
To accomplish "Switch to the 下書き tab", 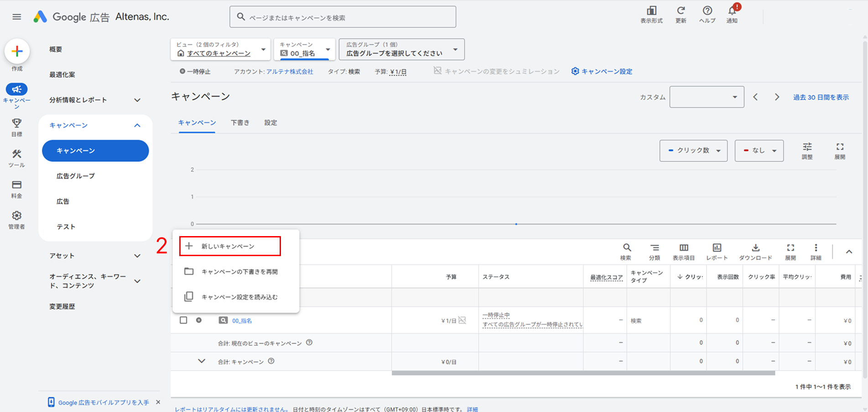I will click(240, 123).
